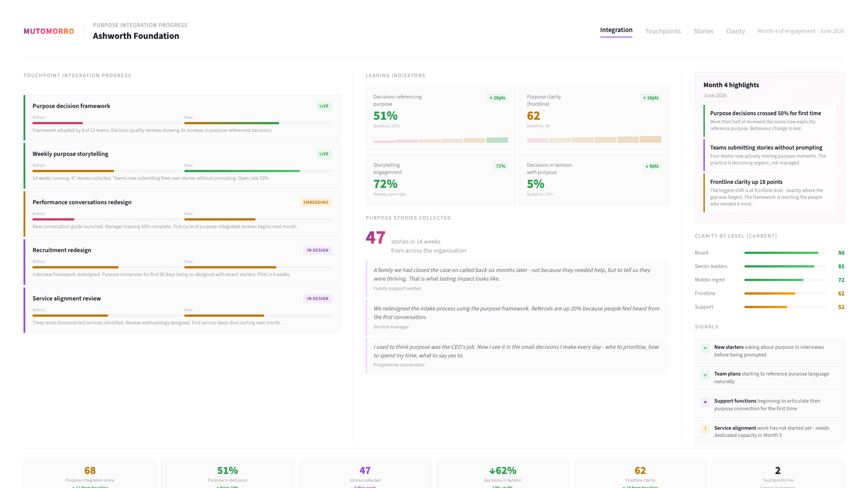Click the Frontline clarity level bar
The height and width of the screenshot is (488, 868).
[x=785, y=294]
